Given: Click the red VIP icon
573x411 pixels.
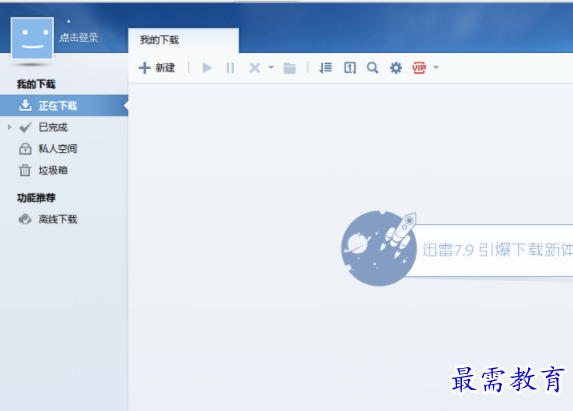Looking at the screenshot, I should tap(419, 68).
